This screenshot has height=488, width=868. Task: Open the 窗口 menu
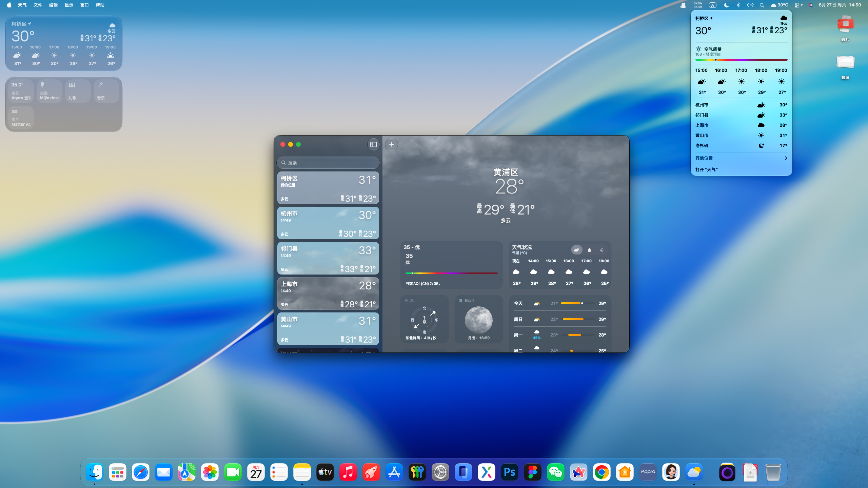tap(84, 5)
